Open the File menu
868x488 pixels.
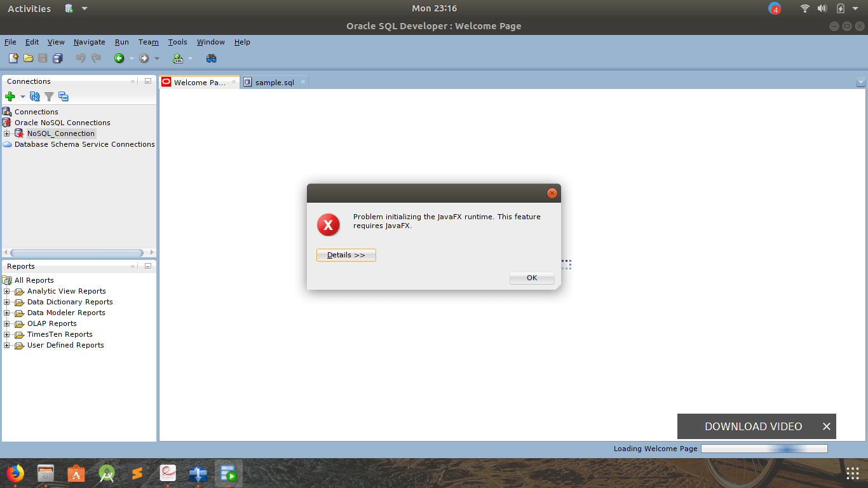tap(10, 42)
